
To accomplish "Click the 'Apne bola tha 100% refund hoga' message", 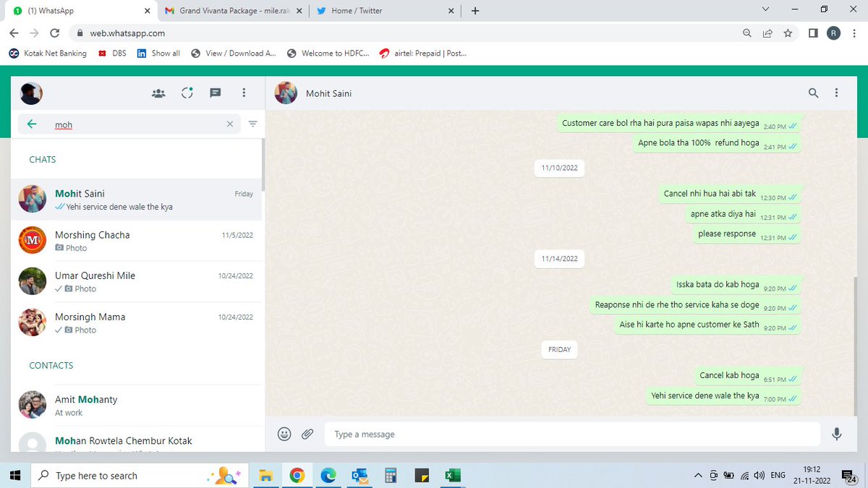I will (718, 143).
